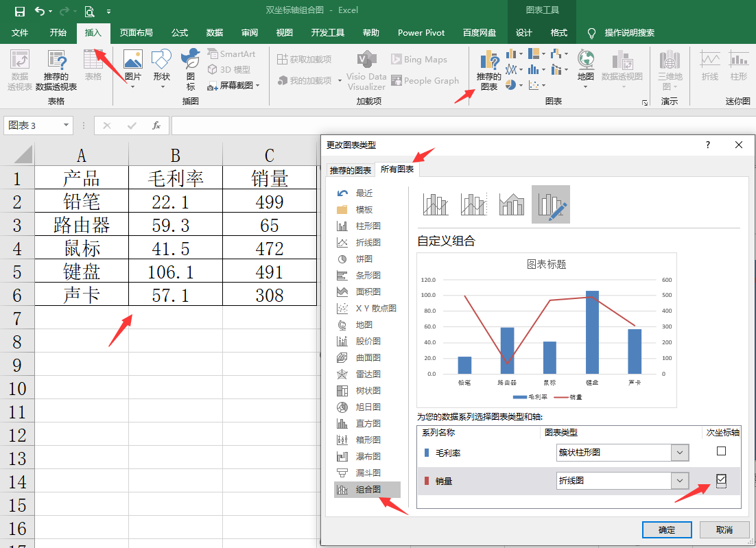Expand the Name Box dropdown arrow
Screen dimensions: 756x548
(x=66, y=126)
